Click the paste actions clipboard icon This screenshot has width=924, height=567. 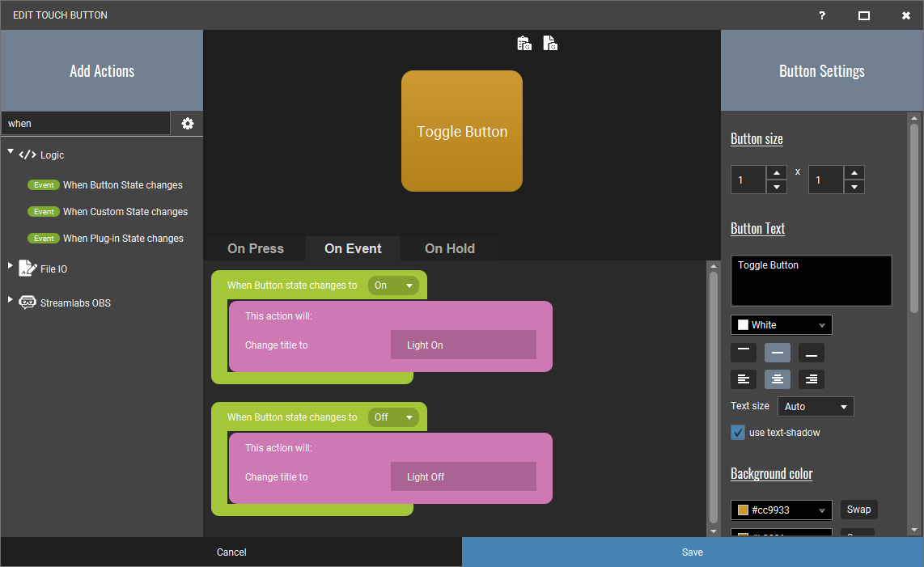[524, 43]
